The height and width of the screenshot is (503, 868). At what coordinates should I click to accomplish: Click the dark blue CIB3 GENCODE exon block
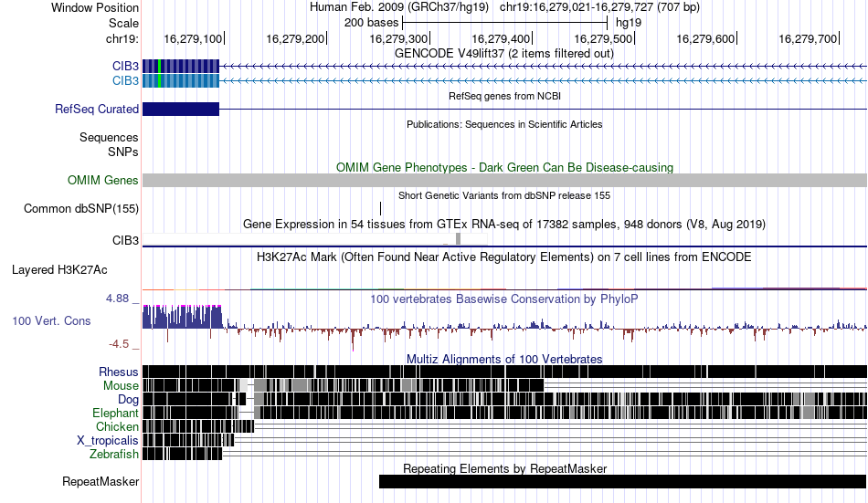pyautogui.click(x=181, y=66)
